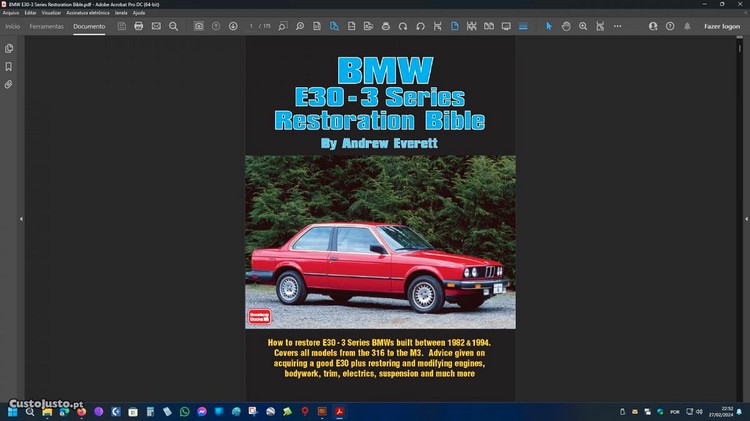This screenshot has height=421, width=750.
Task: Go to the next page with the down arrow
Action: [x=233, y=26]
